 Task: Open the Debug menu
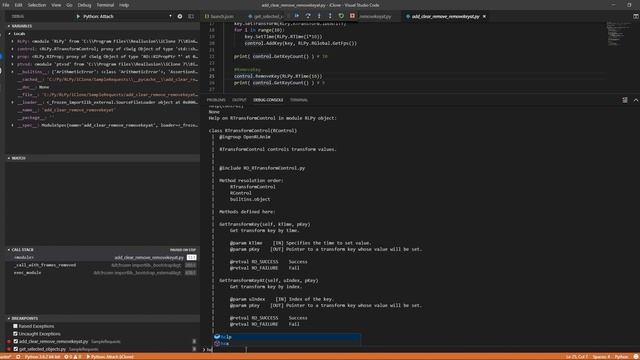[84, 5]
